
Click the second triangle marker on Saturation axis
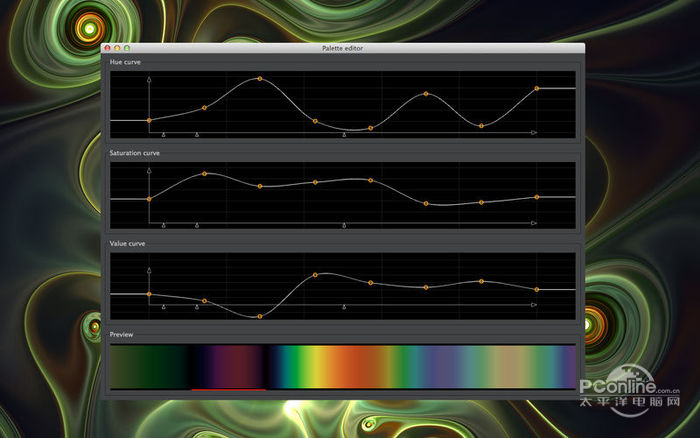point(197,225)
